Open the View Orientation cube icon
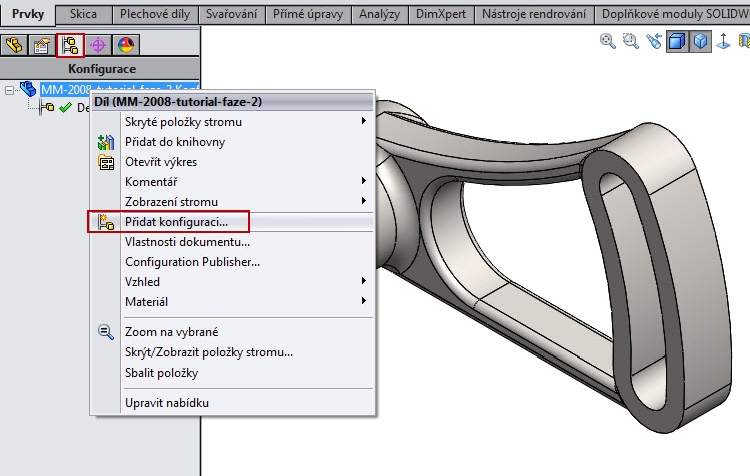The height and width of the screenshot is (476, 750). (700, 41)
